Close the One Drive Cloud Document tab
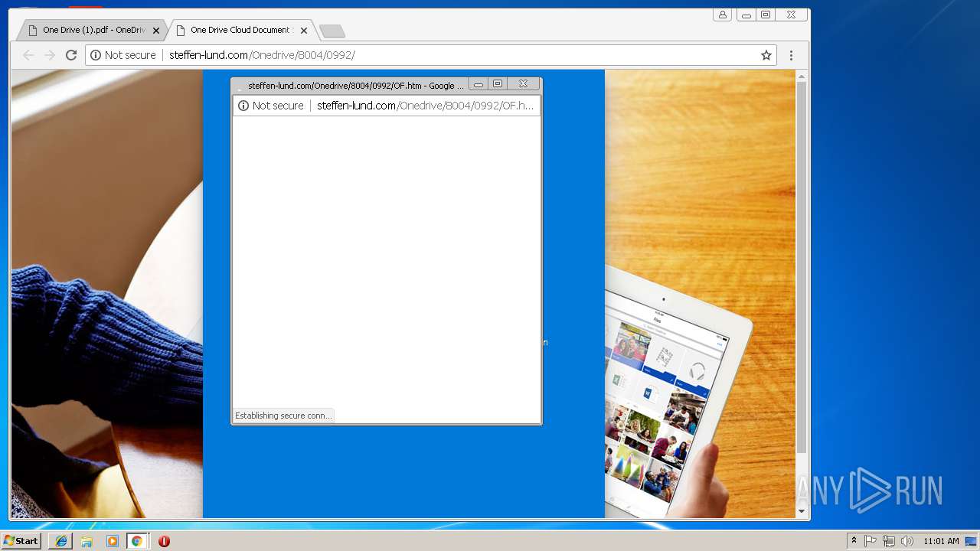 coord(304,31)
